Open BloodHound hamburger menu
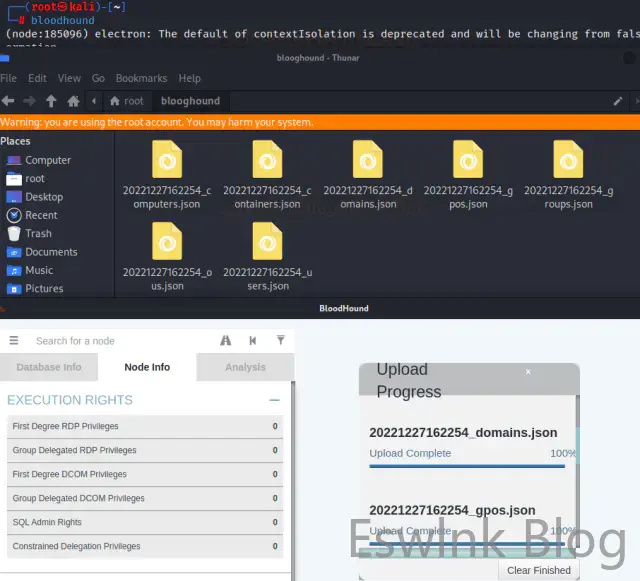This screenshot has height=581, width=640. [14, 341]
